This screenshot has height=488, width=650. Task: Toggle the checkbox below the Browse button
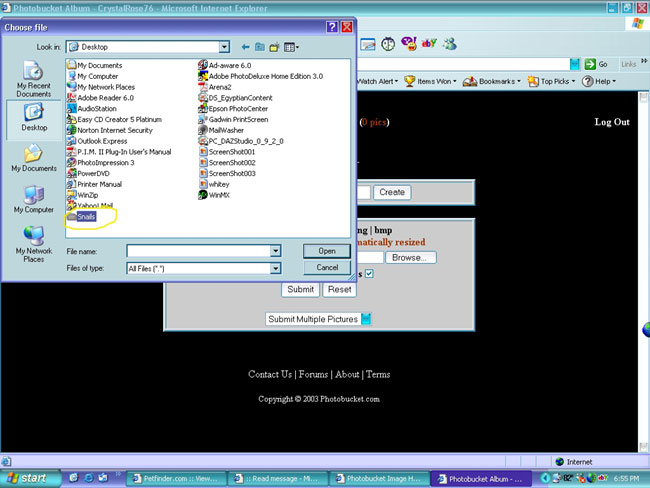(x=368, y=274)
